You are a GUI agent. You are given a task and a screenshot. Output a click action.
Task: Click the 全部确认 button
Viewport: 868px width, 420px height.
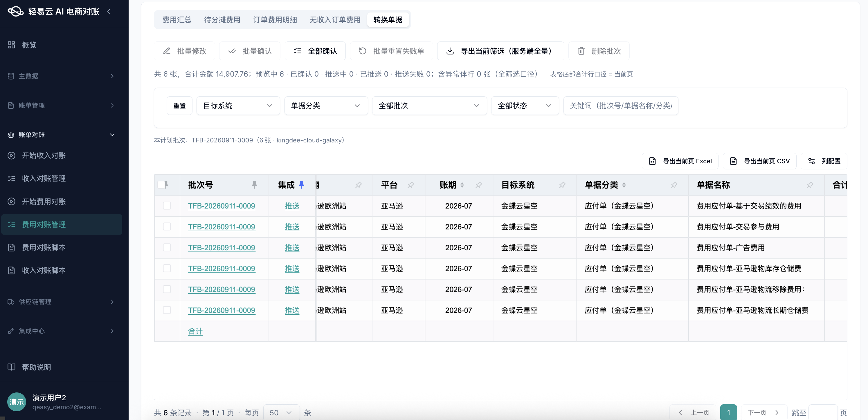pyautogui.click(x=315, y=51)
